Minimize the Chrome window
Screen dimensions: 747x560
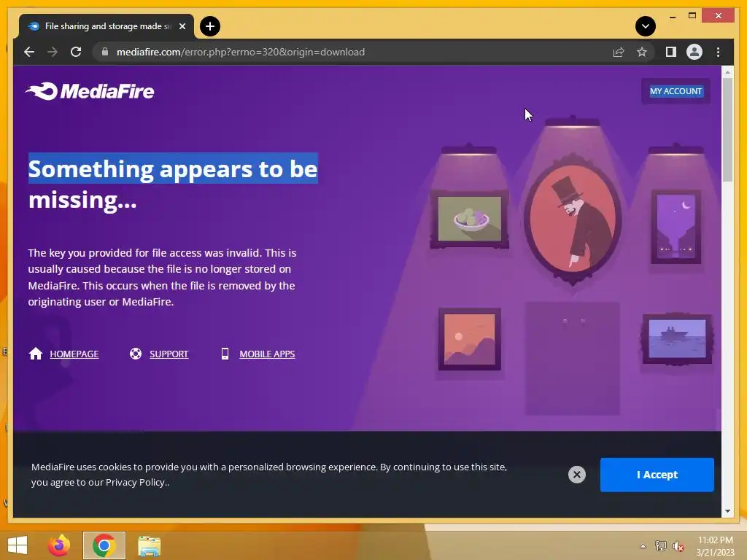click(672, 17)
